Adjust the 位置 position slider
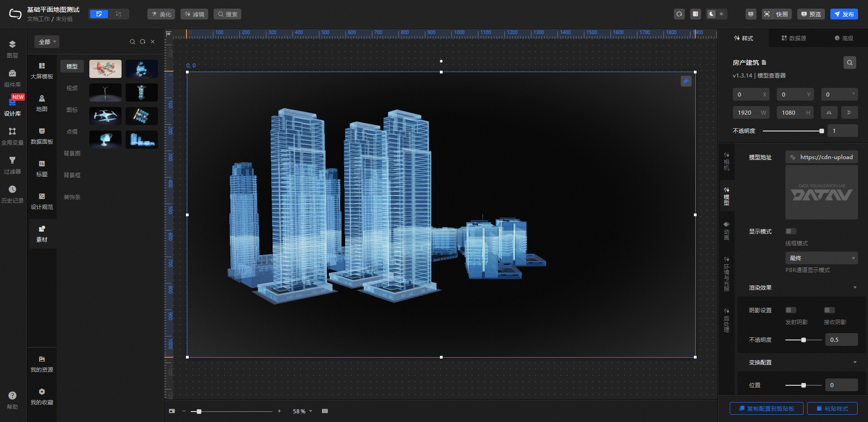 click(804, 385)
